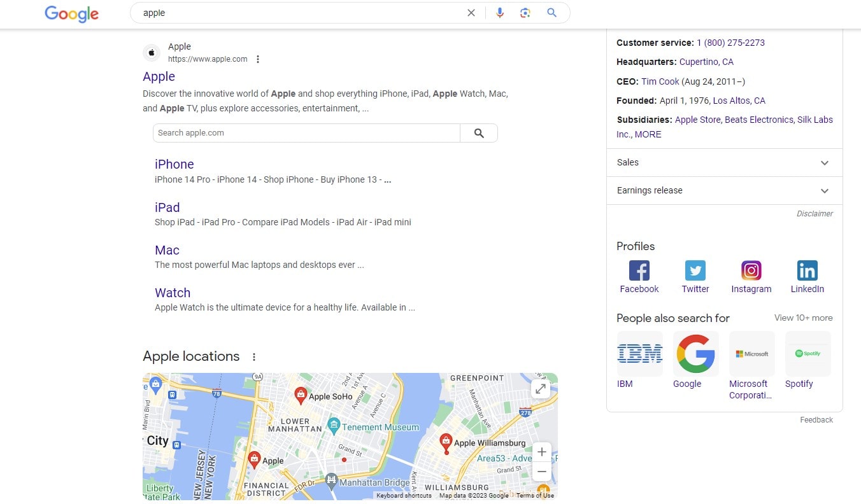
Task: Click the Manhattan Bridge map label
Action: pyautogui.click(x=375, y=482)
